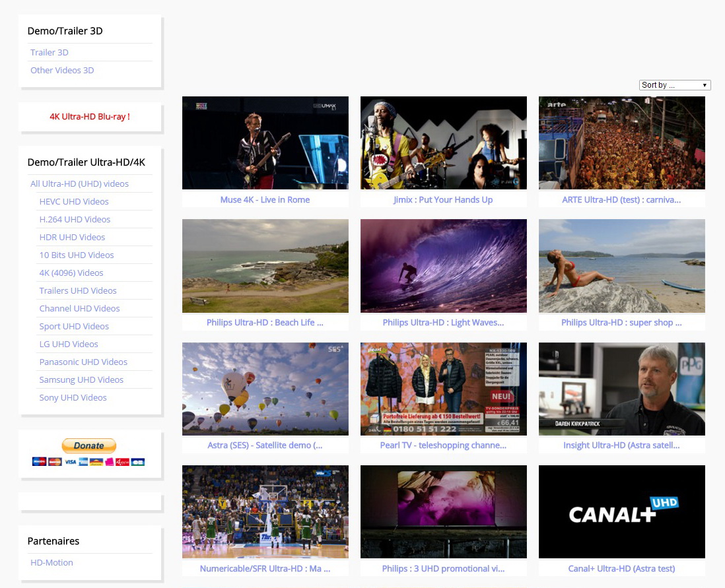Select All Ultra-HD (UHD) videos

[x=79, y=183]
